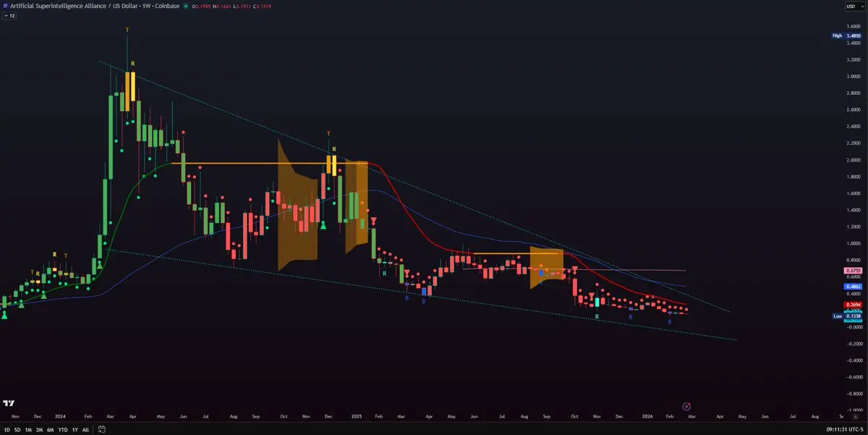The width and height of the screenshot is (868, 435).
Task: Click the 2.0000 level on price scale
Action: 854,160
